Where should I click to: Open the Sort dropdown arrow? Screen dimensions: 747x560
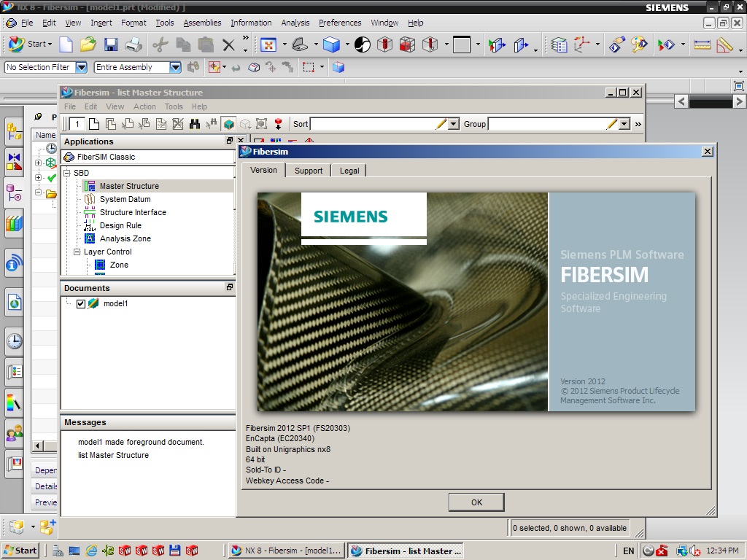pos(454,124)
